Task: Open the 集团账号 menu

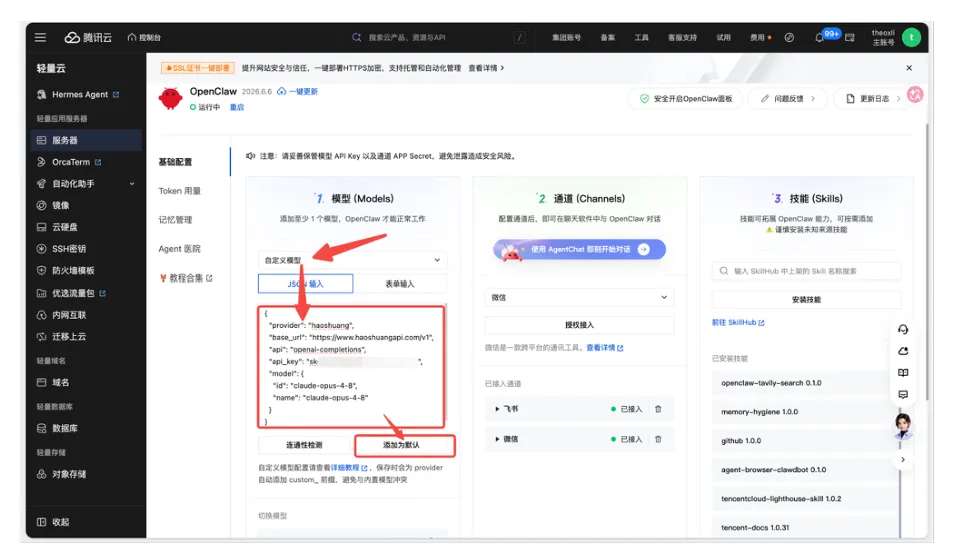Action: coord(566,37)
